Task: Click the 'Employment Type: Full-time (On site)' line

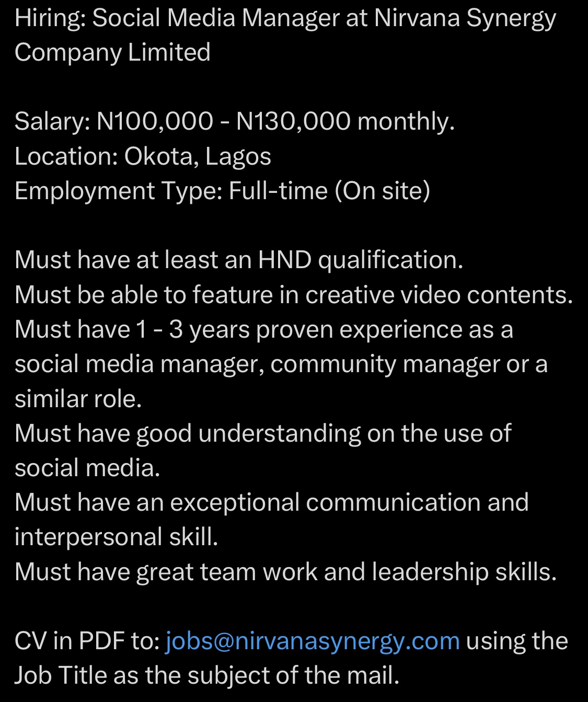Action: tap(222, 190)
